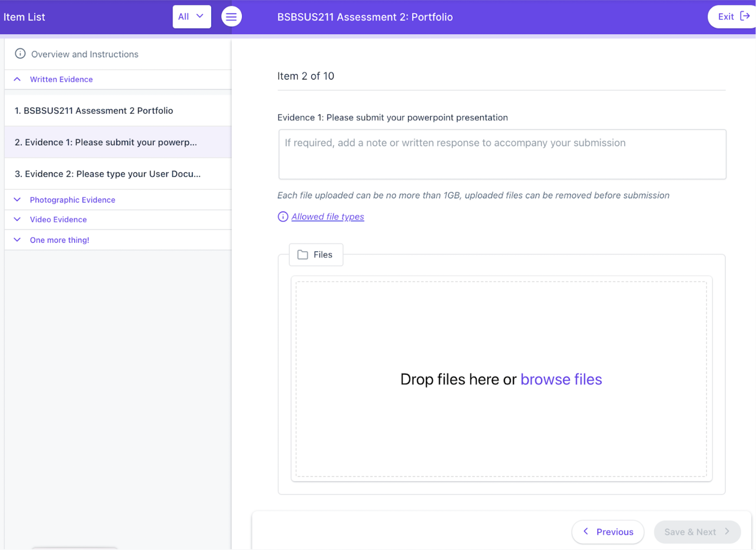
Task: Click the exit arrow icon top right
Action: [745, 16]
